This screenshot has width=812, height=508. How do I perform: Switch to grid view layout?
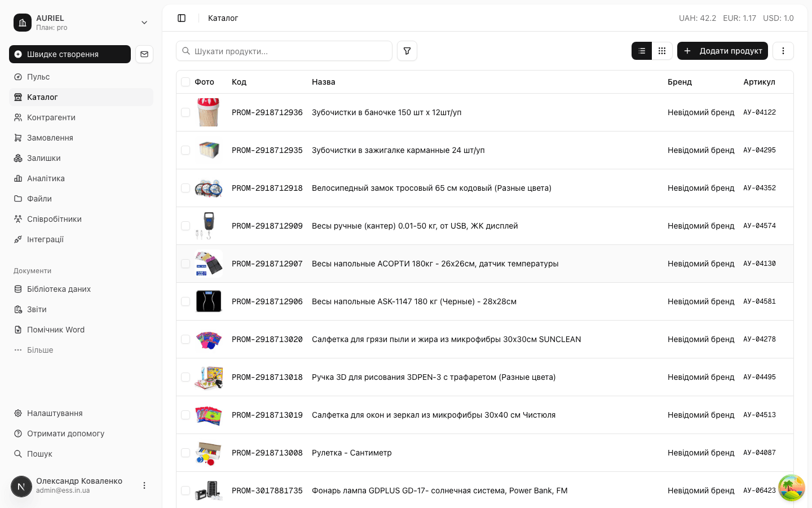point(662,51)
